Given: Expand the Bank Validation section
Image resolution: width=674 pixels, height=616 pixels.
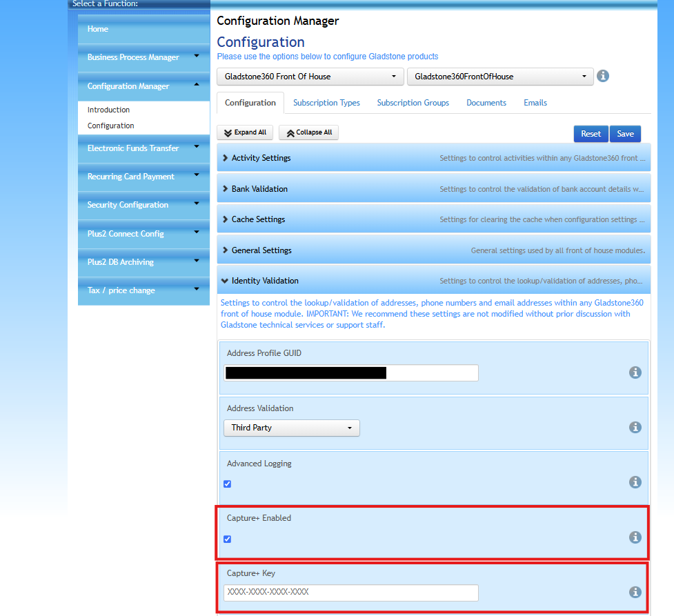Looking at the screenshot, I should coord(433,189).
